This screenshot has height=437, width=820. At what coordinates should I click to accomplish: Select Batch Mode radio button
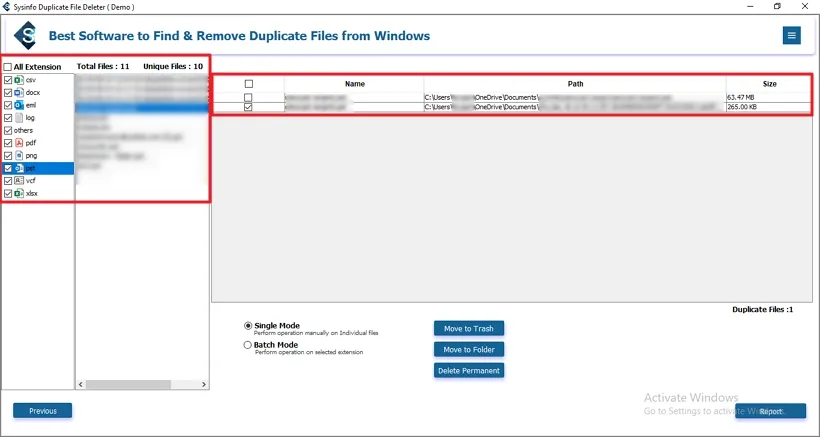(x=248, y=345)
